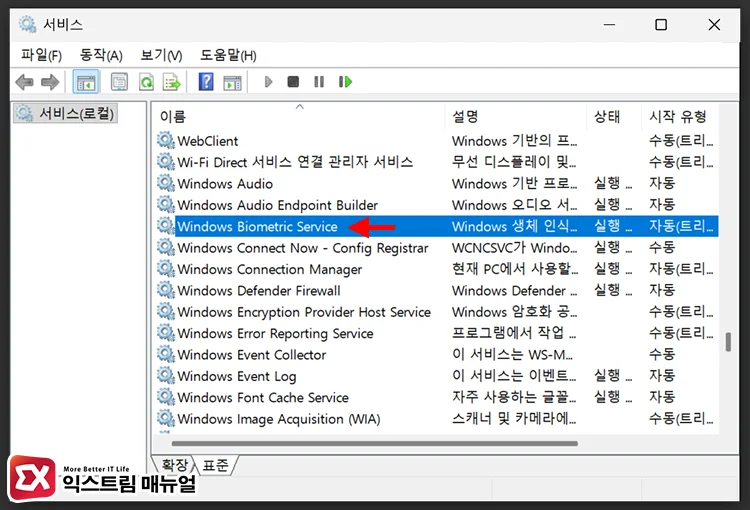Open the Help question mark icon
The image size is (750, 510).
pyautogui.click(x=206, y=82)
